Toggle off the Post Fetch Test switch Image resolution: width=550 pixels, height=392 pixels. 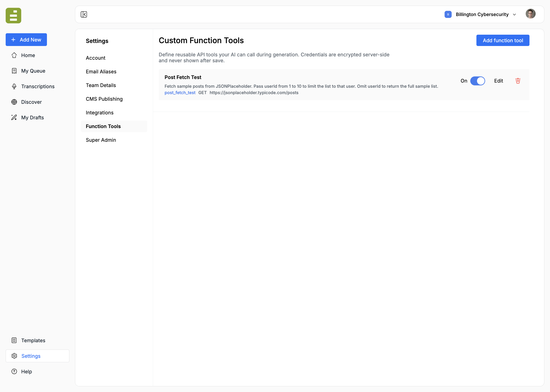pyautogui.click(x=478, y=81)
